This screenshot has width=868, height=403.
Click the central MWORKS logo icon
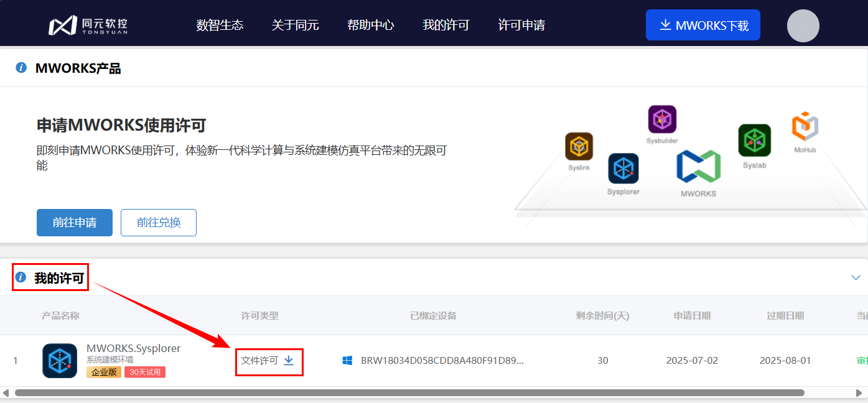click(698, 167)
